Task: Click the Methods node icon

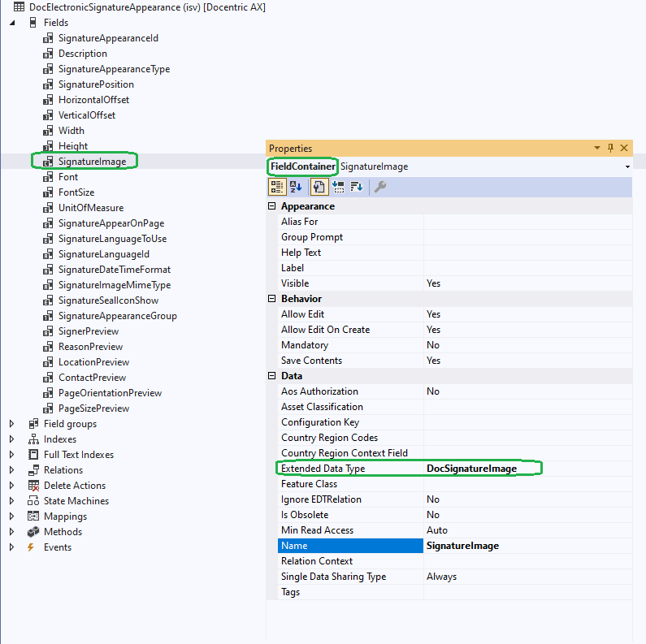Action: coord(33,532)
